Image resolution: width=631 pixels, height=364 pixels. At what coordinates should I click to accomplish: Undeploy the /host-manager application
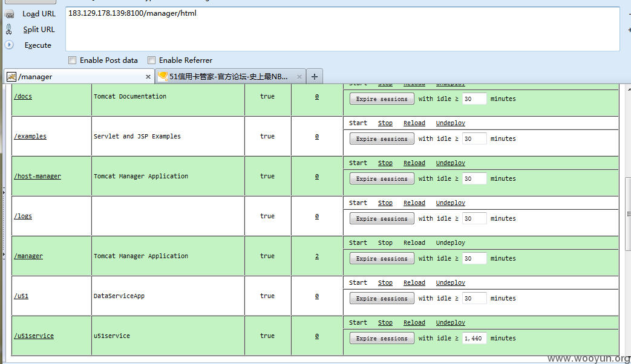[x=450, y=163]
